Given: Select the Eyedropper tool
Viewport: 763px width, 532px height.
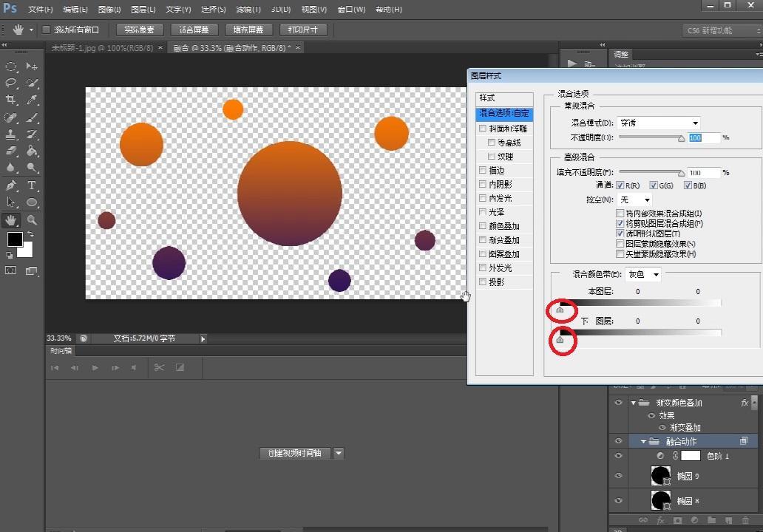Looking at the screenshot, I should [x=32, y=100].
